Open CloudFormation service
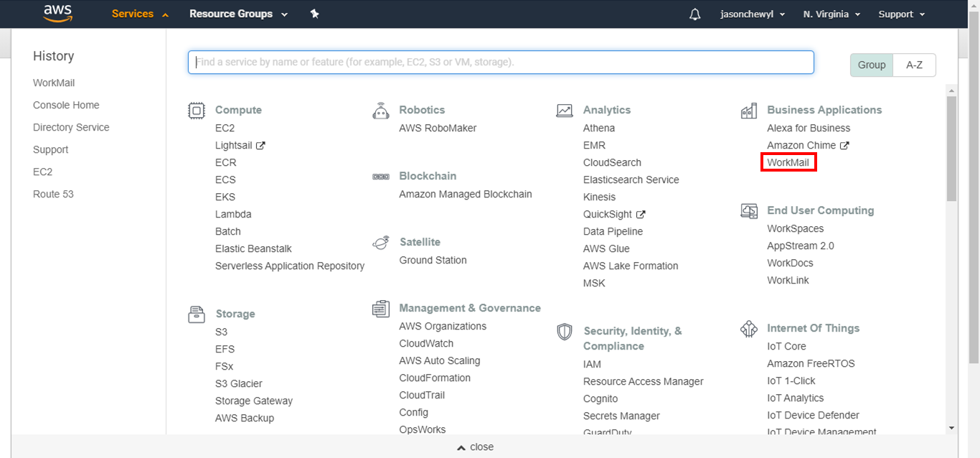The height and width of the screenshot is (458, 980). (435, 378)
